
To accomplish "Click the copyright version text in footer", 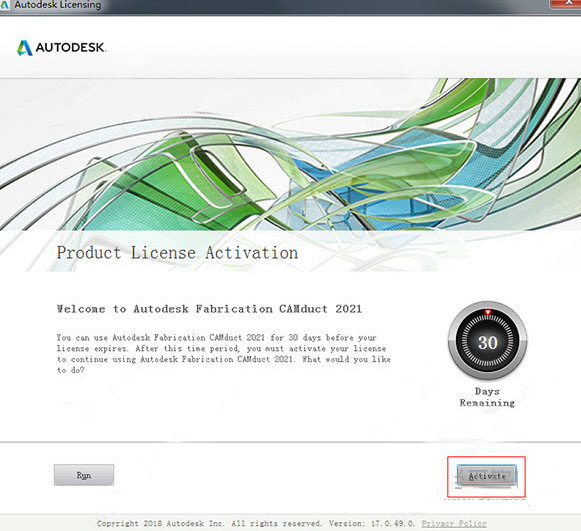I will 256,524.
